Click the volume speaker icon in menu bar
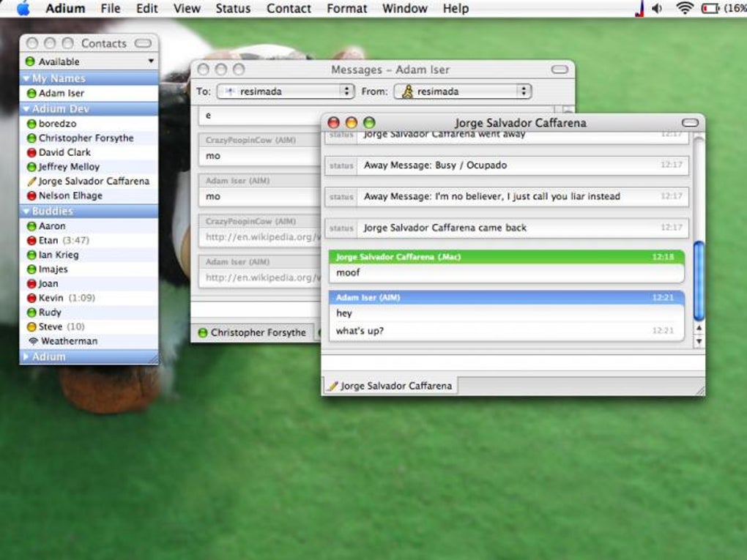Image resolution: width=747 pixels, height=560 pixels. click(657, 9)
